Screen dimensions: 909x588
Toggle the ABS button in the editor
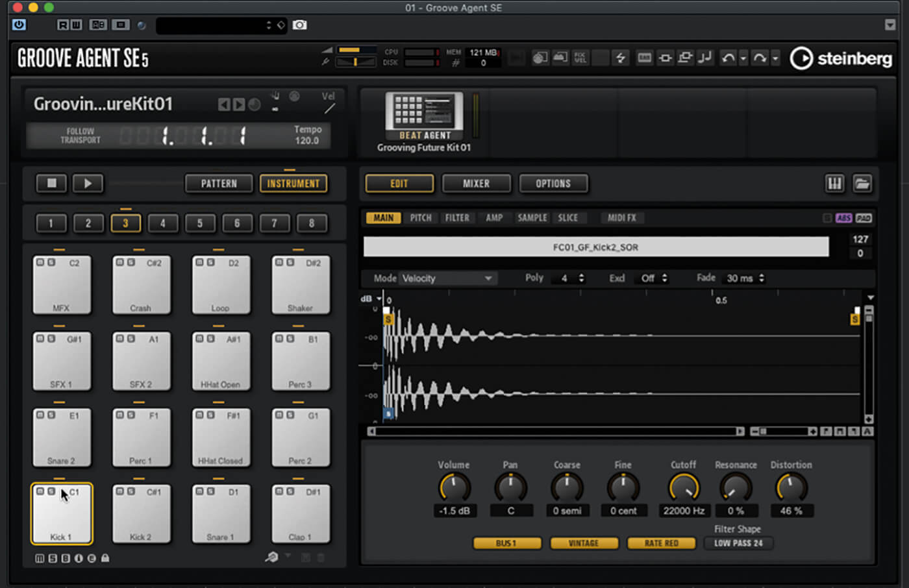[843, 218]
